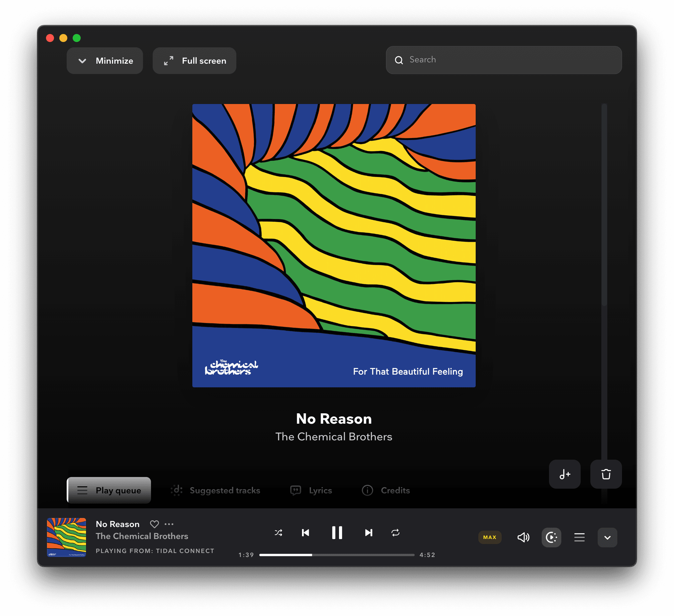
Task: Mute volume via speaker icon
Action: [523, 537]
